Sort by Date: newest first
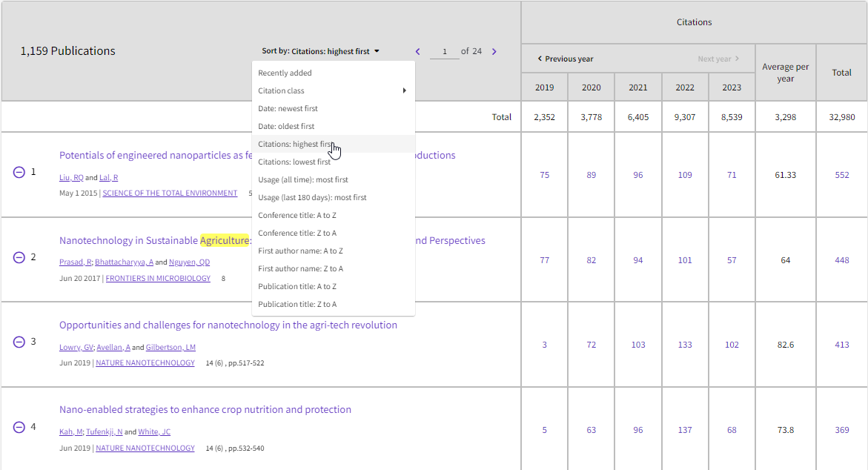 pyautogui.click(x=334, y=108)
